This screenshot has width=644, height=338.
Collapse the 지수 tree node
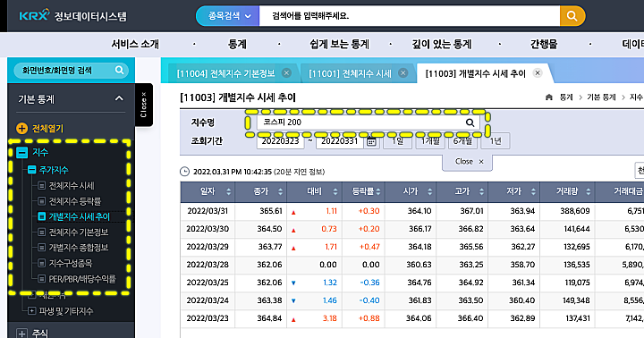(x=21, y=153)
